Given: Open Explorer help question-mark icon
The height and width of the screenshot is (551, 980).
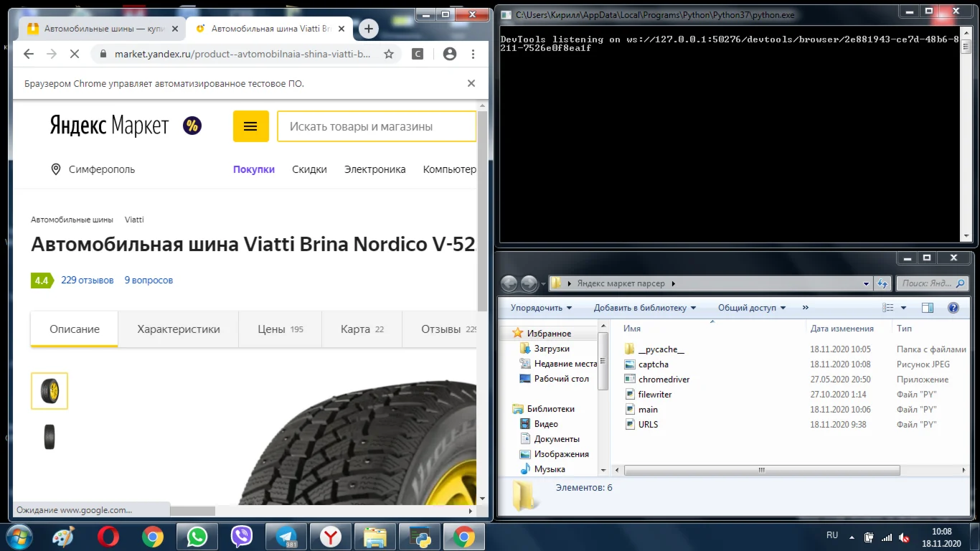Looking at the screenshot, I should point(953,308).
